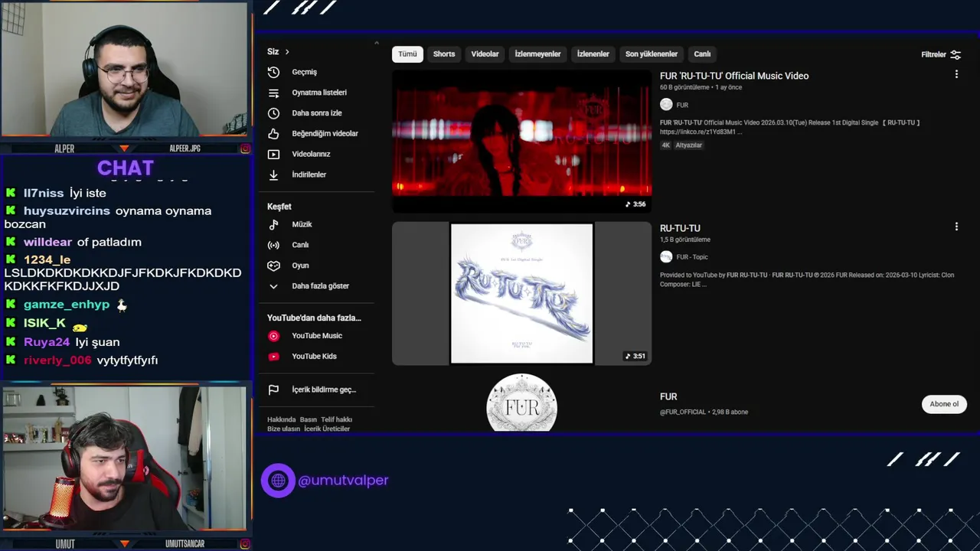
Task: Click the 4K badge under the music video
Action: 666,145
